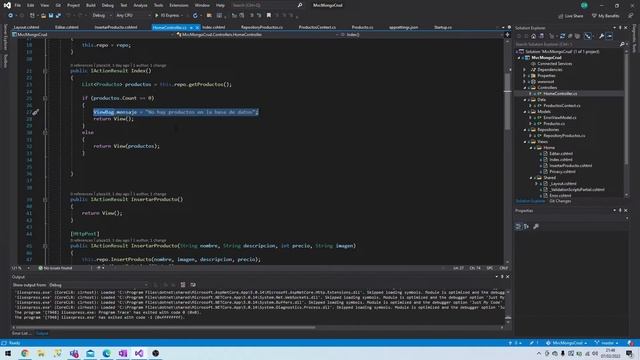Viewport: 640px width, 360px height.
Task: Switch to the Error List tab
Action: point(21,333)
